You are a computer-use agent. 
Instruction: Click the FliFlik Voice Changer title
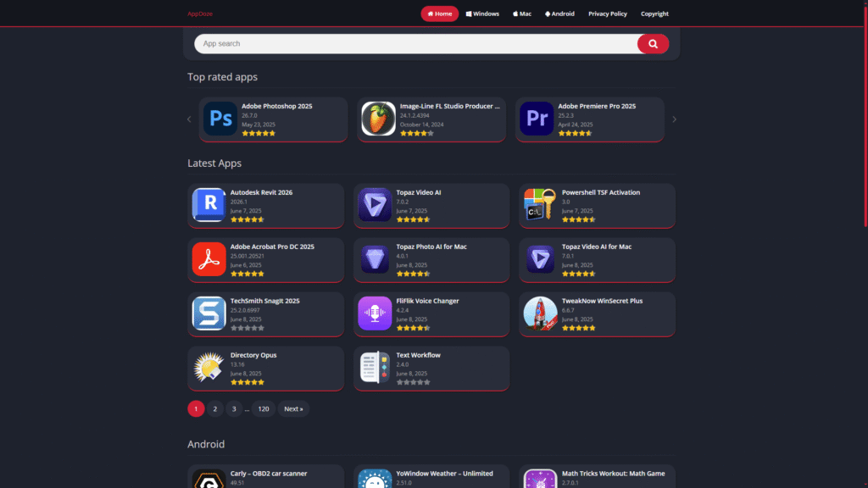[x=427, y=301]
